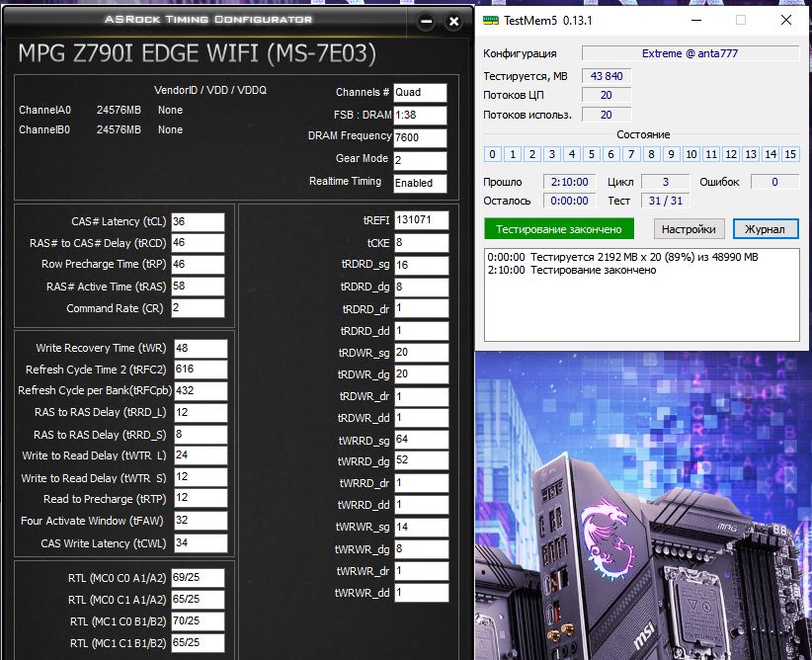Click the tWTR_S value field
The width and height of the screenshot is (812, 660).
pyautogui.click(x=201, y=477)
